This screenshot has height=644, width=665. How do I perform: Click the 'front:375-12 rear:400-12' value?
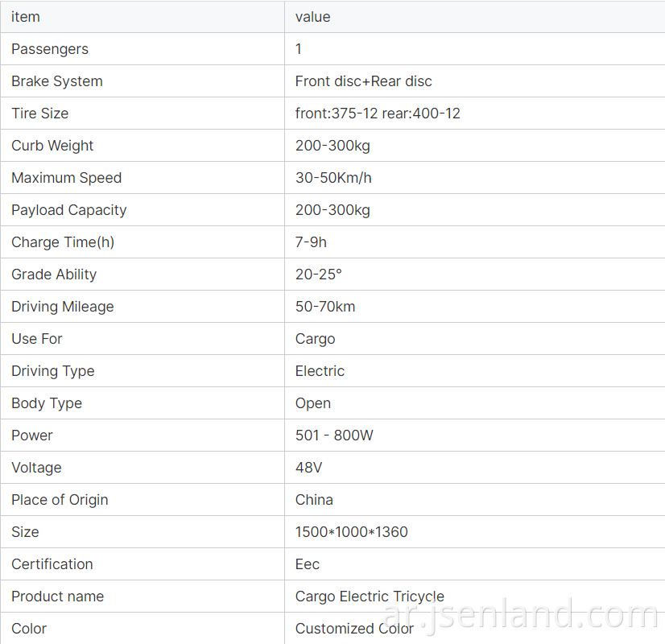pos(378,114)
